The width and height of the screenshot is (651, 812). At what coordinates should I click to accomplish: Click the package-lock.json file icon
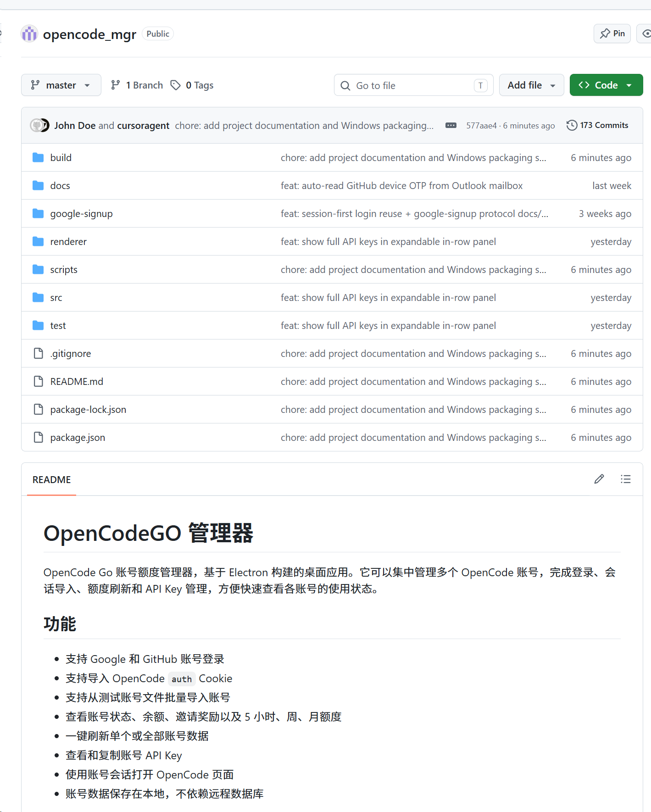click(39, 409)
